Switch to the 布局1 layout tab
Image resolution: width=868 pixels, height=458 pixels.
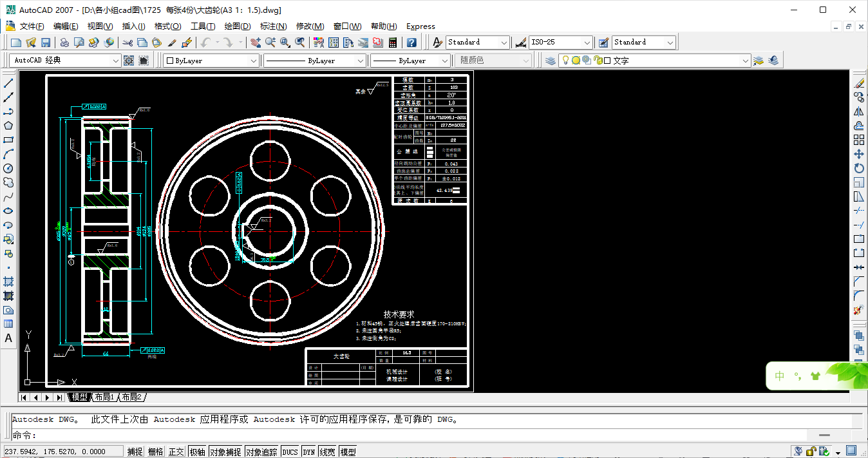tap(104, 397)
